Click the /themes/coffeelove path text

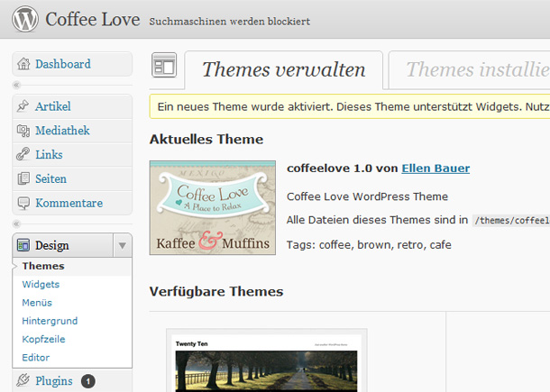[511, 220]
